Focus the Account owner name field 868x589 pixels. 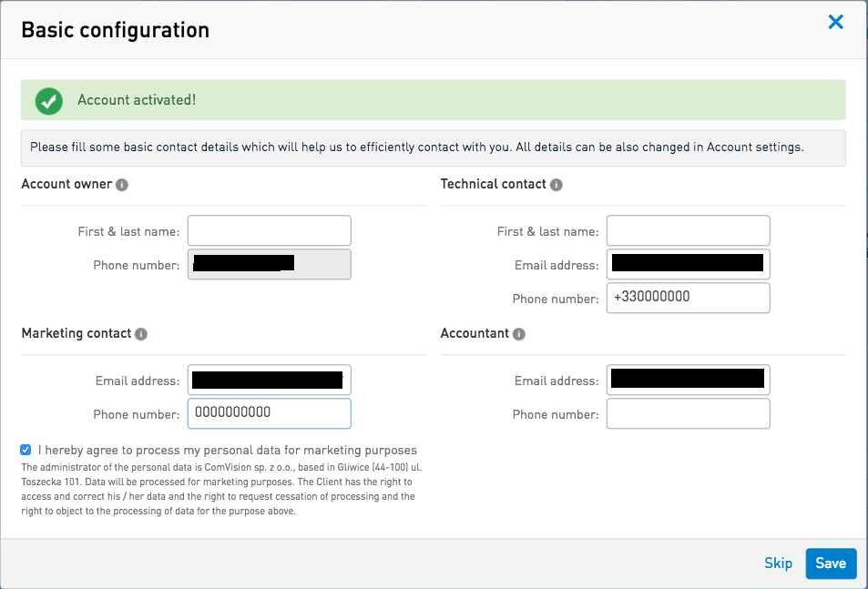pos(269,231)
